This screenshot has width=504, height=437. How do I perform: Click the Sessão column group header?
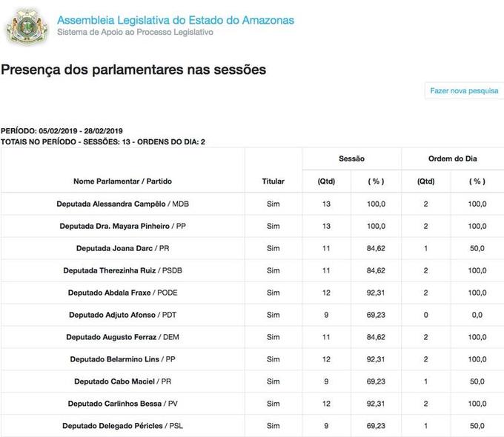tap(351, 159)
